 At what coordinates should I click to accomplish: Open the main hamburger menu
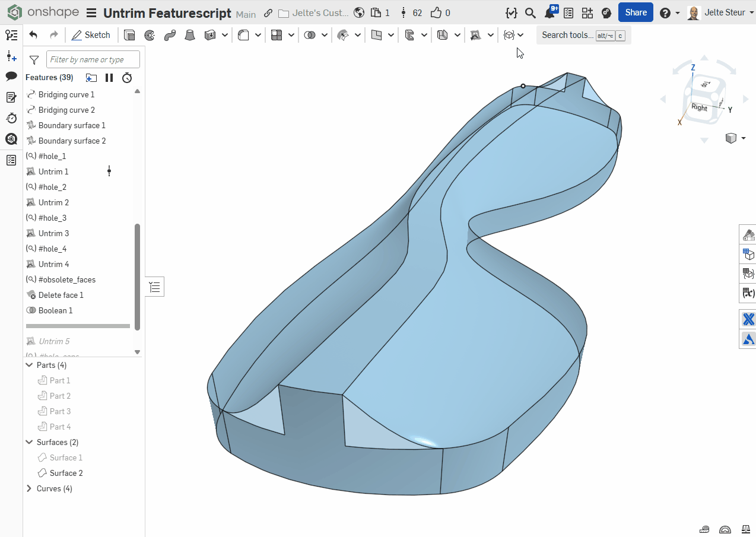click(91, 13)
